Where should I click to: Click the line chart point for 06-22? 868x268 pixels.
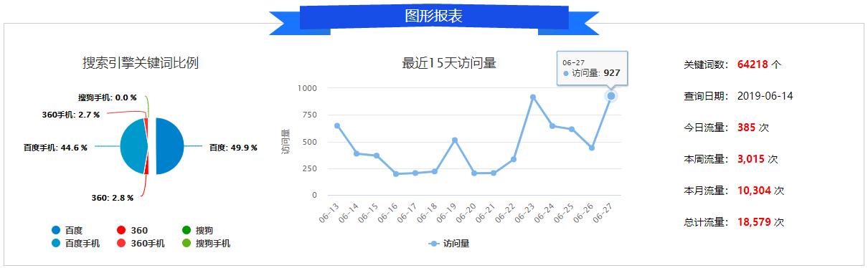point(514,159)
